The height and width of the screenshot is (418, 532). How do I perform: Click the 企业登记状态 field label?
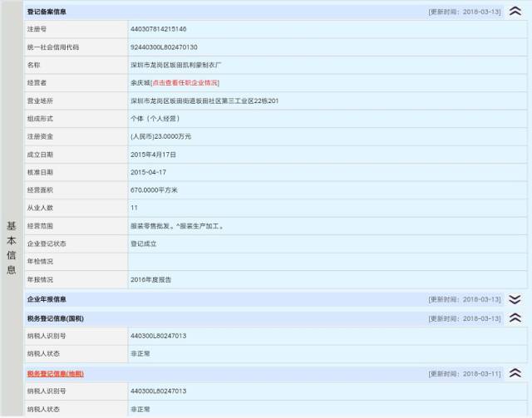point(47,243)
